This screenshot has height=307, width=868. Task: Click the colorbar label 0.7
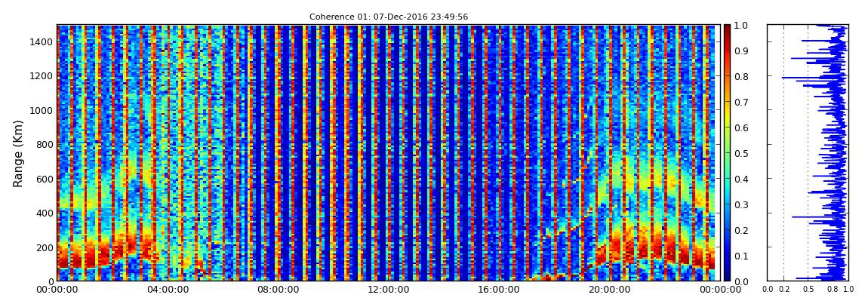tap(742, 103)
